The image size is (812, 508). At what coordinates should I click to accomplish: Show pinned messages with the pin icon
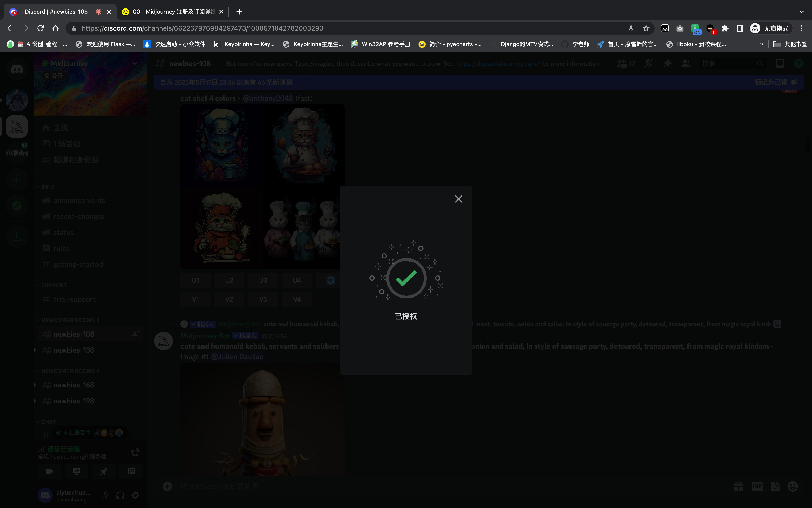pyautogui.click(x=667, y=63)
